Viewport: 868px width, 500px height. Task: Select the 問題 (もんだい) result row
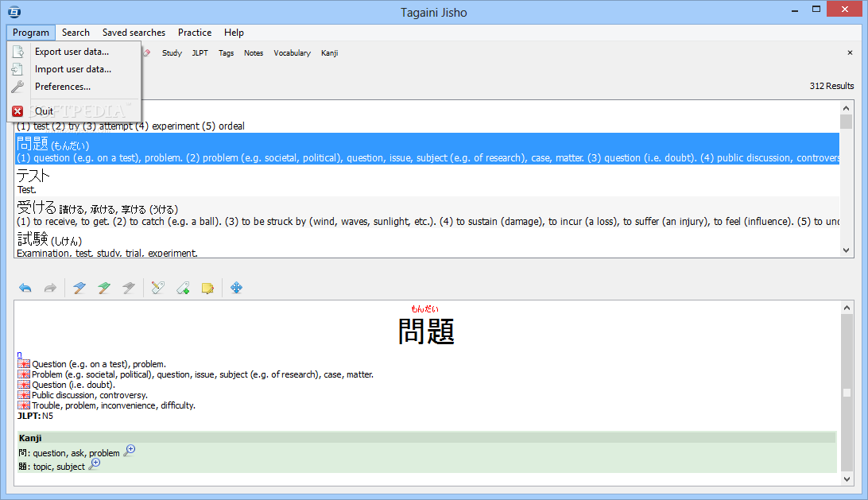point(428,149)
